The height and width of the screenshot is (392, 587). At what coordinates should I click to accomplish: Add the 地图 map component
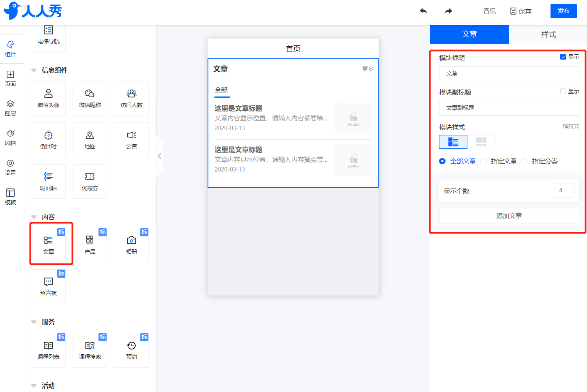(x=90, y=139)
